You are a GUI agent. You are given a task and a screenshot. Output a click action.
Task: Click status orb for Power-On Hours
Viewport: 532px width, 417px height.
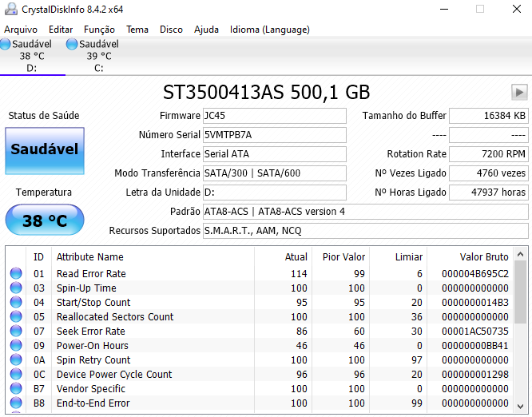[x=16, y=345]
